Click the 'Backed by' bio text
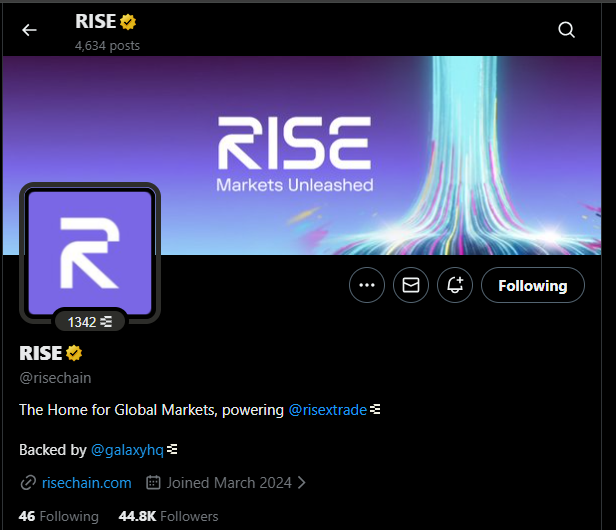 53,450
